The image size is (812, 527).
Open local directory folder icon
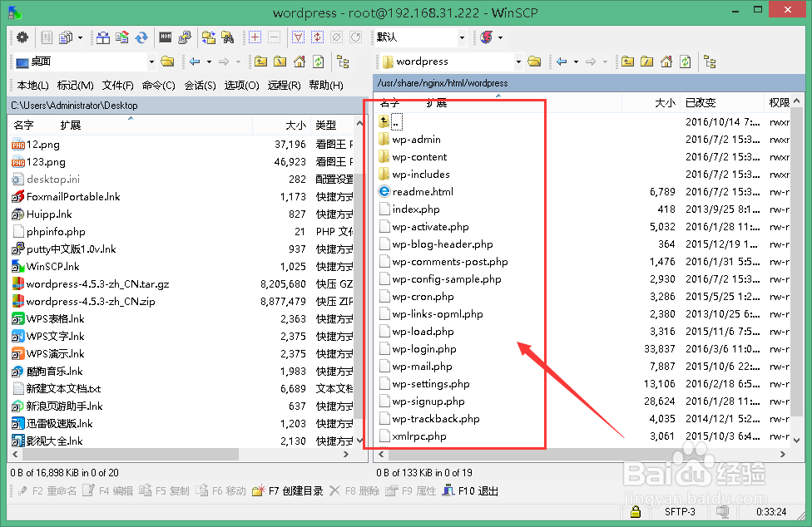pos(167,62)
